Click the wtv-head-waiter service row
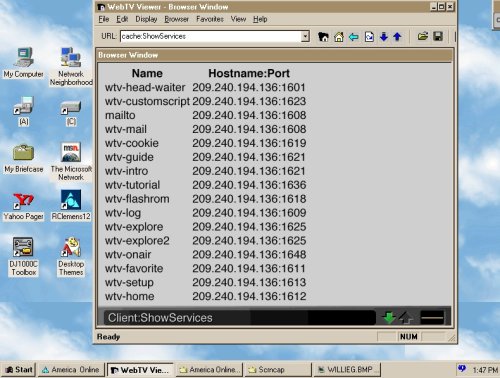500x378 pixels. (x=205, y=87)
